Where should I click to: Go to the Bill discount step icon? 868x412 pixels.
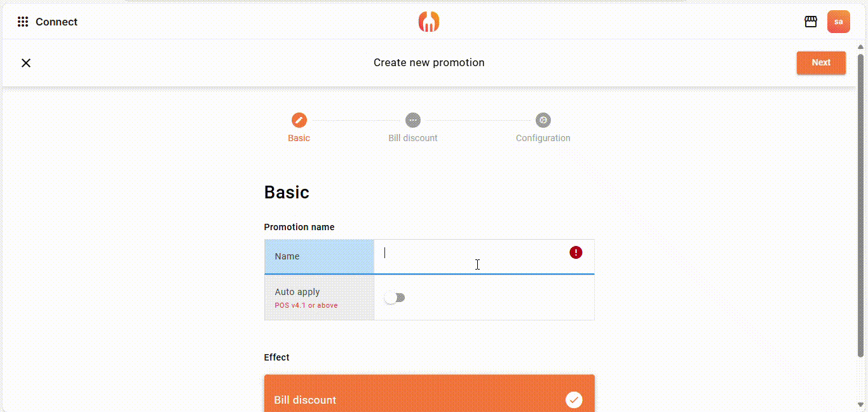coord(413,120)
